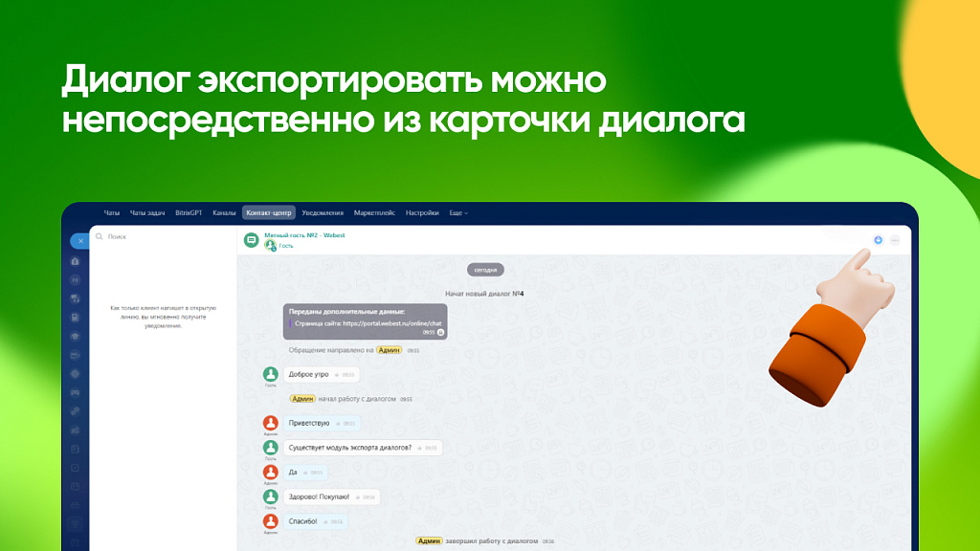The width and height of the screenshot is (980, 551).
Task: Click guest avatar next to Доброе утро
Action: coord(271,374)
